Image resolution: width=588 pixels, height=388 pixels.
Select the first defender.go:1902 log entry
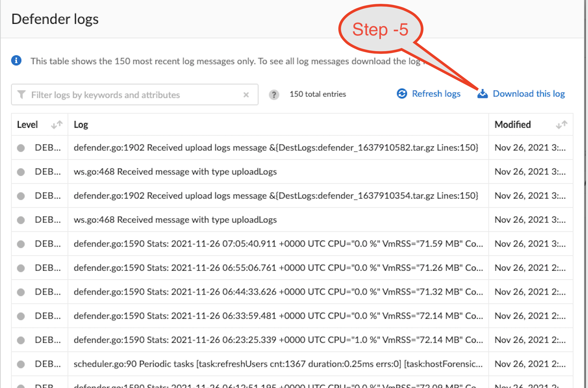pos(276,147)
